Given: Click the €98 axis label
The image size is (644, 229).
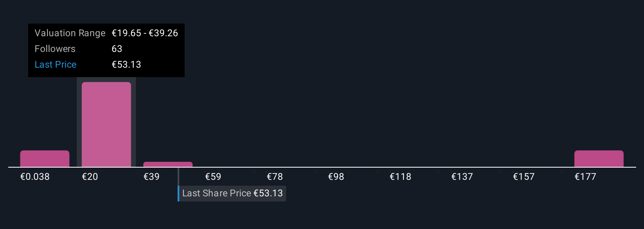Looking at the screenshot, I should [336, 177].
